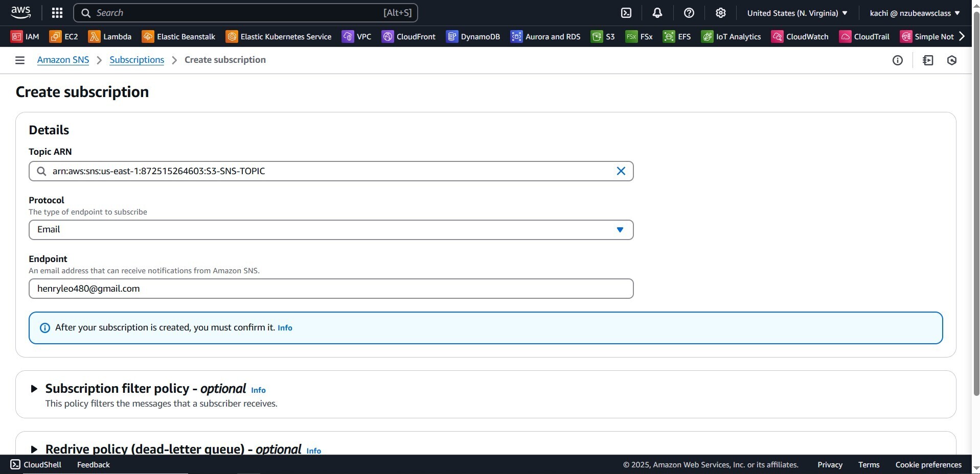
Task: Open the AWS home logo
Action: (20, 12)
